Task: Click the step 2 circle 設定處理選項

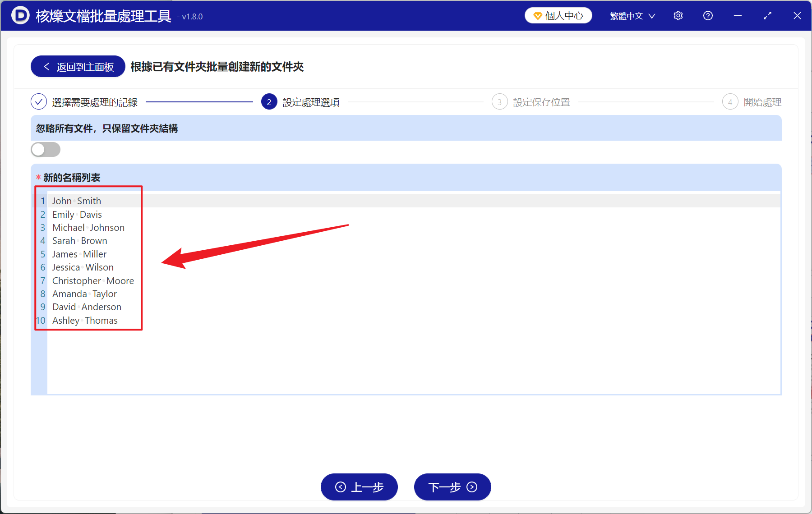Action: (x=269, y=102)
